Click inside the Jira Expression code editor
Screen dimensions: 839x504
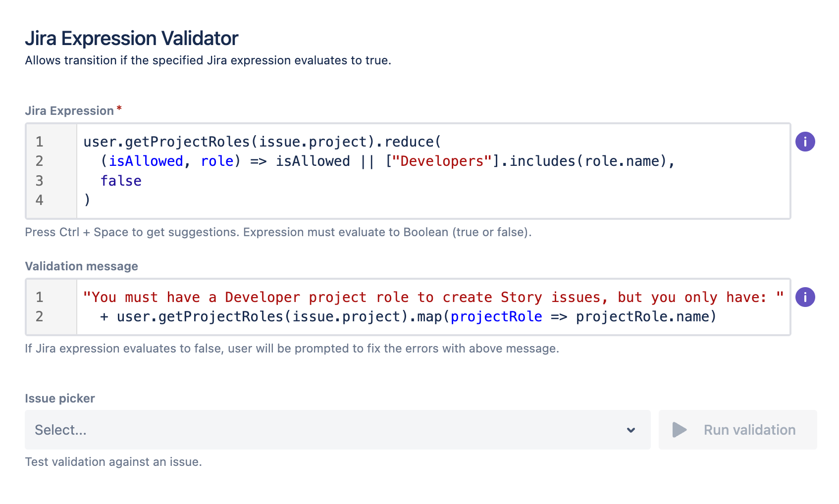click(x=408, y=171)
